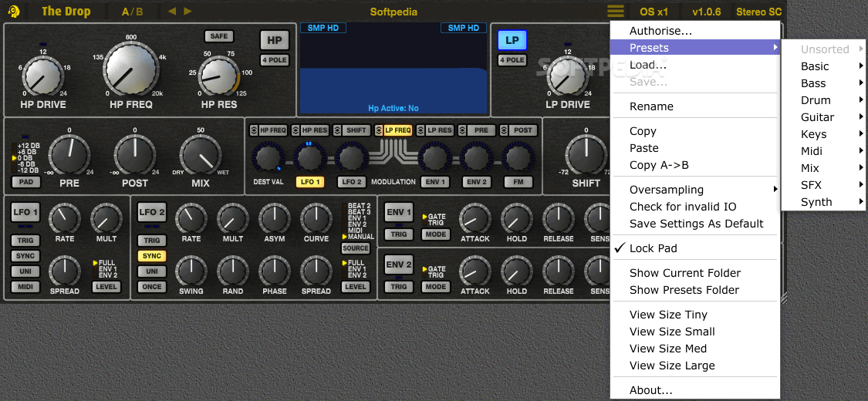Open the HP FREQ modulation destination selector
Viewport: 868px width, 401px height.
coord(269,130)
